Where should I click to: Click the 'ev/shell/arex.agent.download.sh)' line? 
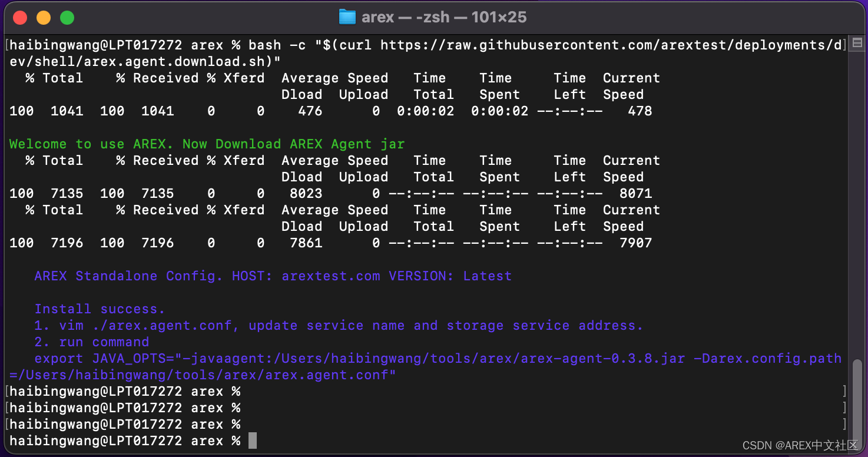click(145, 62)
